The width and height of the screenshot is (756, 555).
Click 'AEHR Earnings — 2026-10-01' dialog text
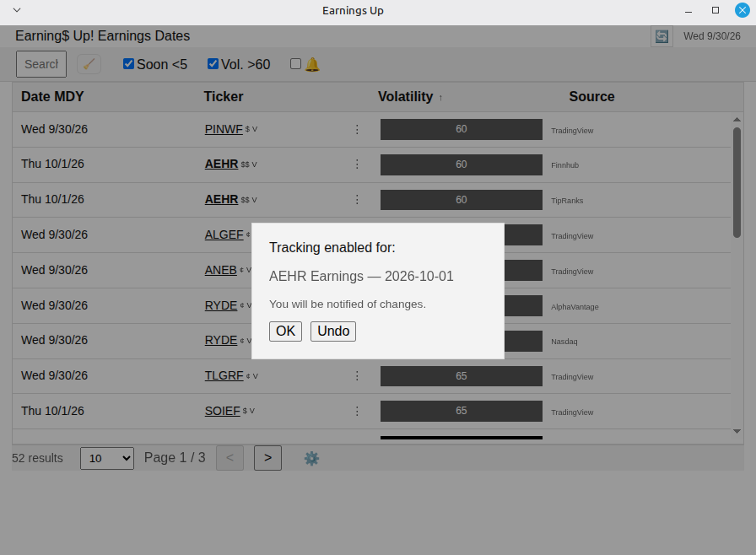[x=361, y=277]
